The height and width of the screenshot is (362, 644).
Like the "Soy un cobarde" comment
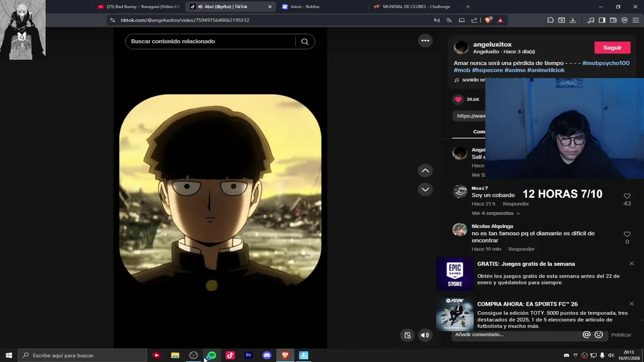(627, 196)
